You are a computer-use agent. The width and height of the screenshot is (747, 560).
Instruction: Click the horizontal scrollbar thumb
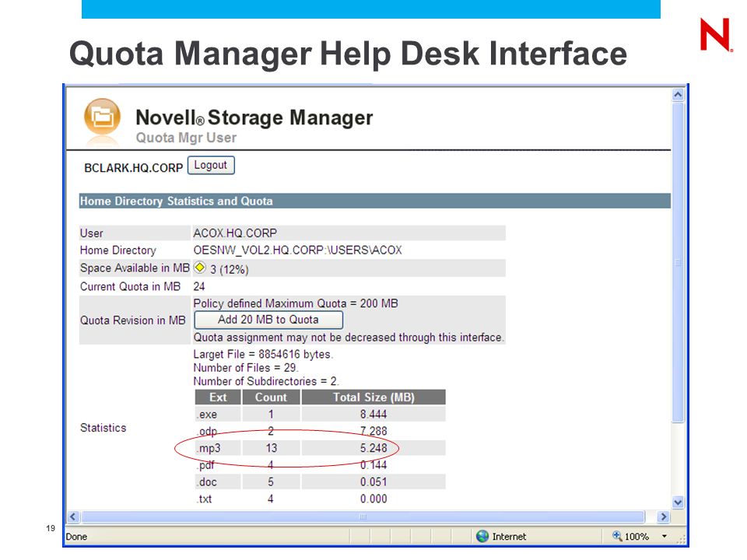coord(363,516)
